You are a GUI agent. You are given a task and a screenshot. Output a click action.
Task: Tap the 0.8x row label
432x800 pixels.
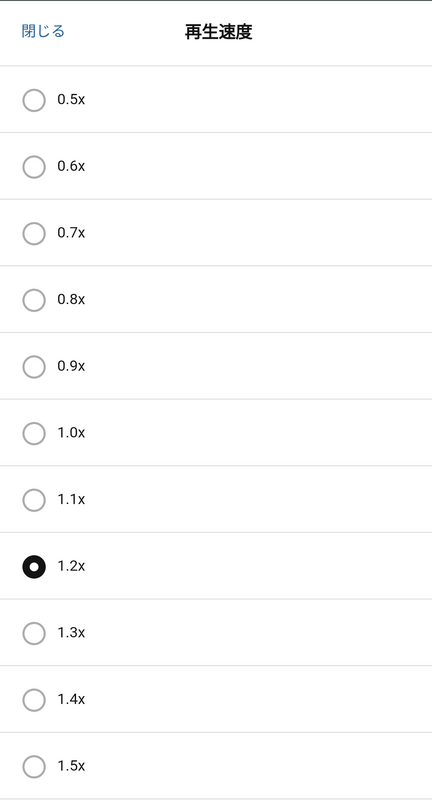(x=71, y=299)
